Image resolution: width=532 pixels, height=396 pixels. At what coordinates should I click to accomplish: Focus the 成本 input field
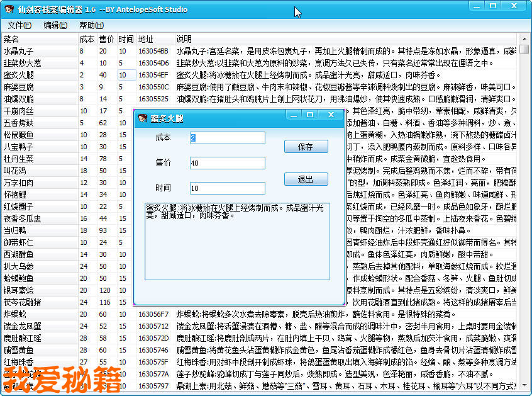click(227, 138)
